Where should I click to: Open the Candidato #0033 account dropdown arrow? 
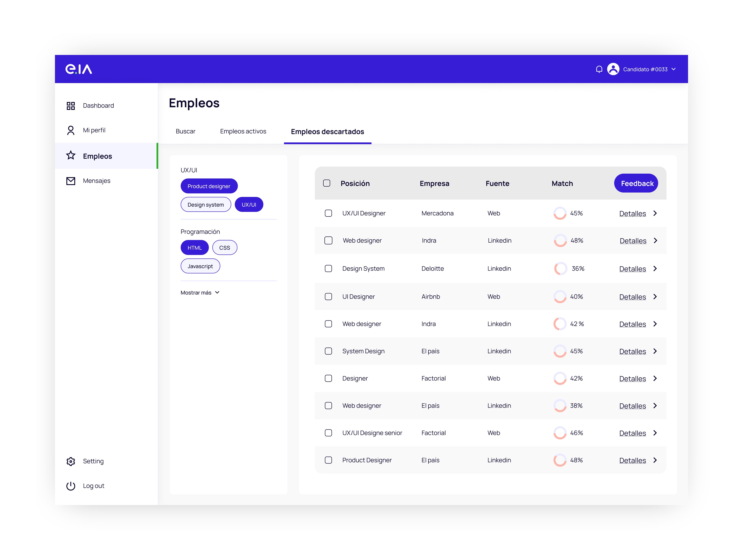pyautogui.click(x=674, y=69)
